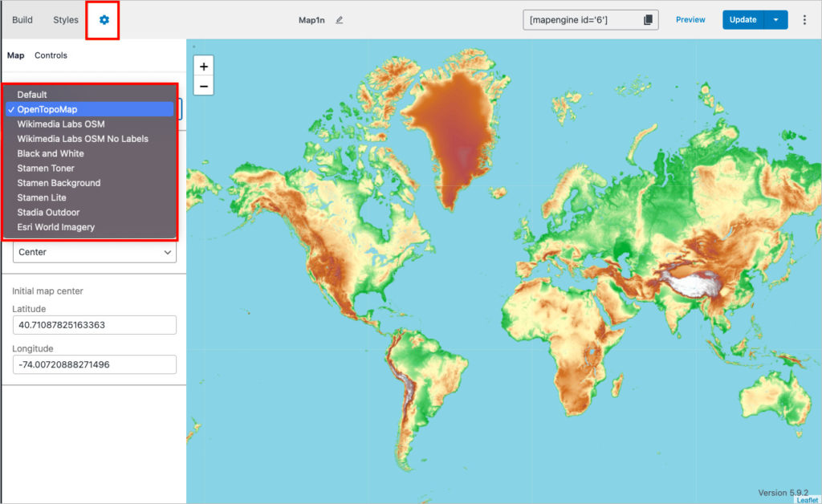Choose the Stamen Toner option
The image size is (822, 504).
pos(90,169)
